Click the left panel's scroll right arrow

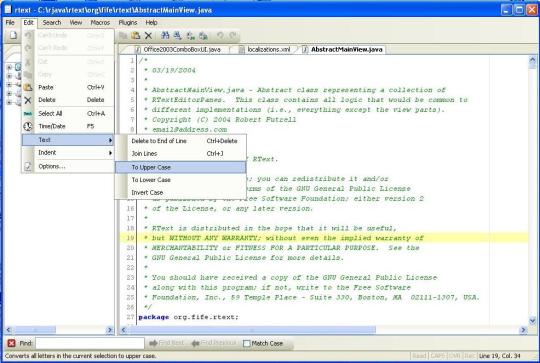coord(110,330)
